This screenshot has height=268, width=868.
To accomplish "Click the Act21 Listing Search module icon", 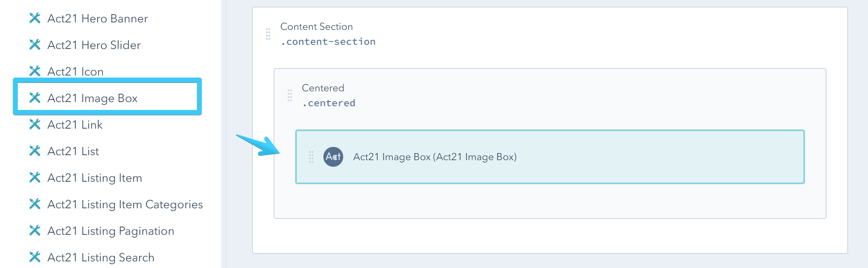I will pyautogui.click(x=35, y=257).
